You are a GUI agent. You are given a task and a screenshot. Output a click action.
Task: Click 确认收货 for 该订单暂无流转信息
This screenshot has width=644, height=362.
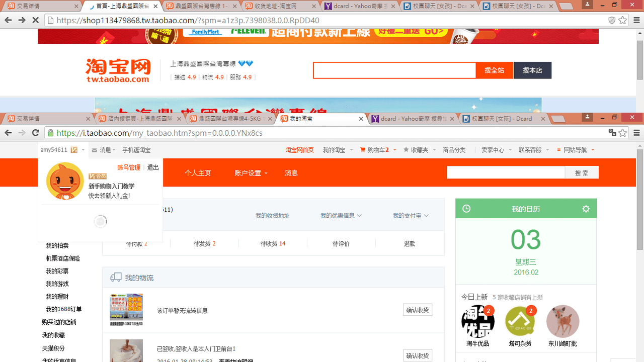tap(418, 310)
